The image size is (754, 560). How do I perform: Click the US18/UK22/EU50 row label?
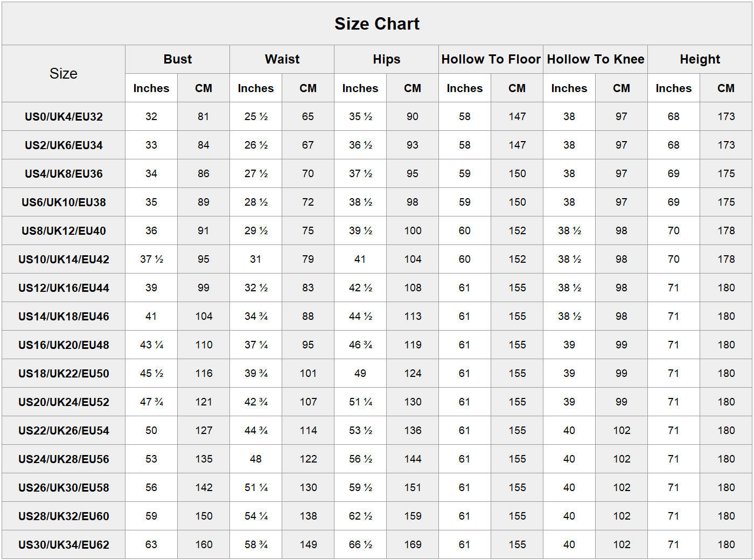point(64,374)
